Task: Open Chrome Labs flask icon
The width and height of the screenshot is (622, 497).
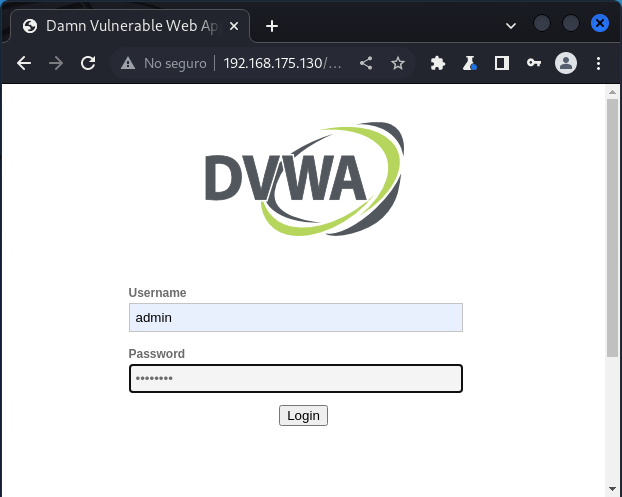Action: pos(470,63)
